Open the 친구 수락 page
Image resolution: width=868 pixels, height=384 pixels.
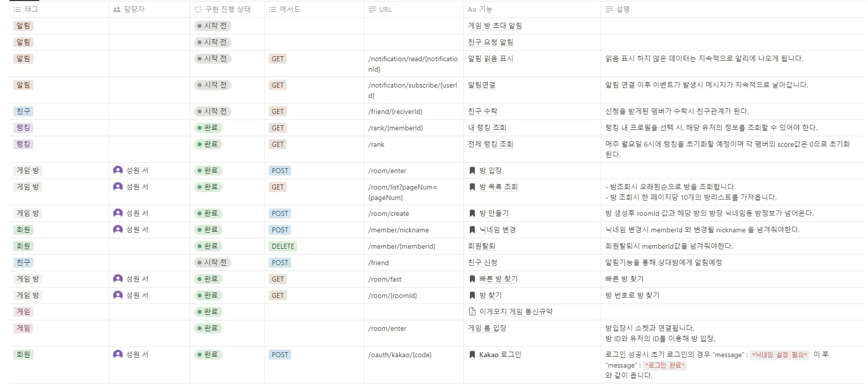coord(483,111)
